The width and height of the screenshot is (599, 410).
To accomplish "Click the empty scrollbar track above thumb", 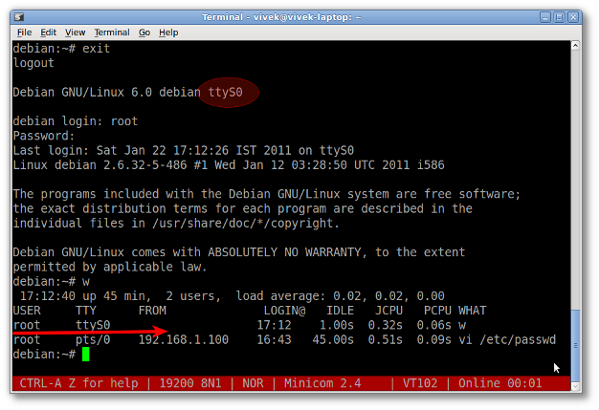I will click(x=575, y=180).
